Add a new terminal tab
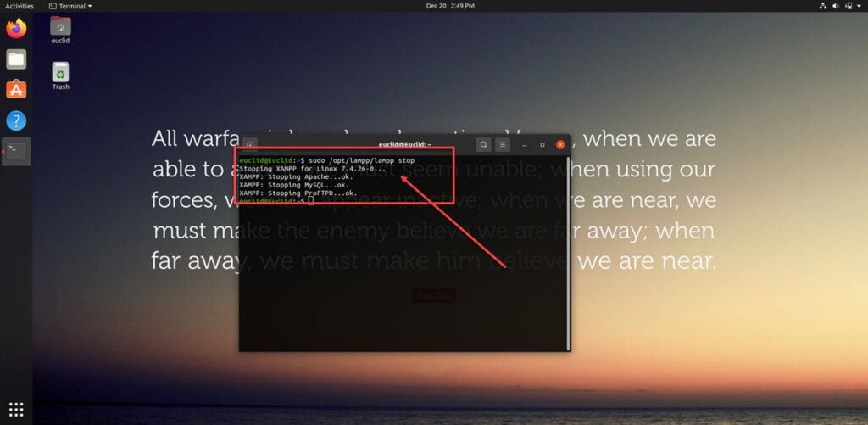 point(250,144)
